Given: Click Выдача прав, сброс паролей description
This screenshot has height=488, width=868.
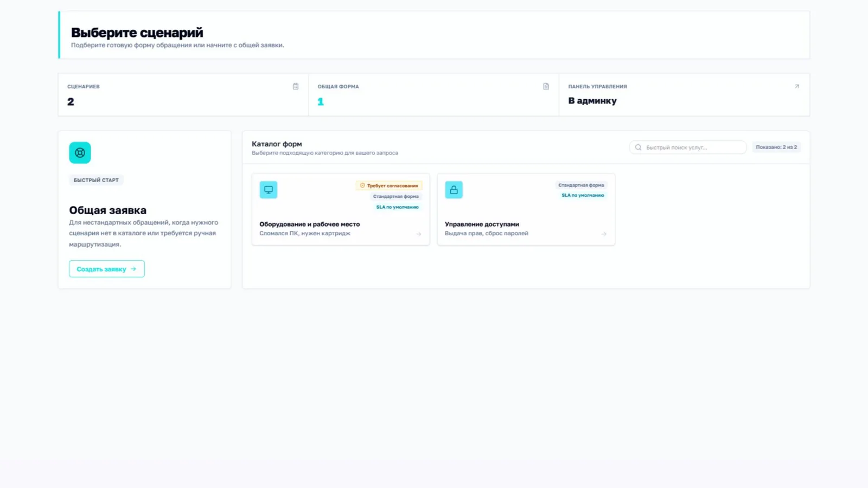Looking at the screenshot, I should point(487,234).
